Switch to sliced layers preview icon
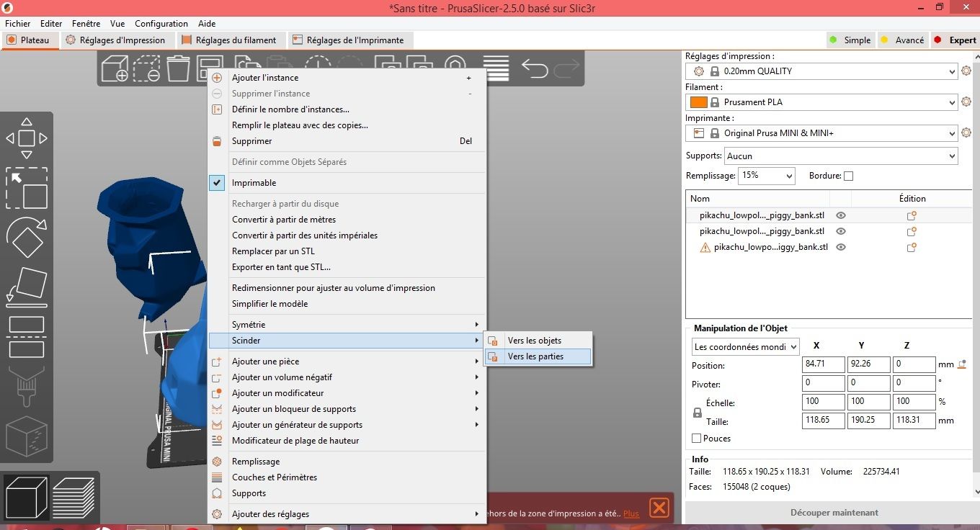980x530 pixels. (x=73, y=496)
